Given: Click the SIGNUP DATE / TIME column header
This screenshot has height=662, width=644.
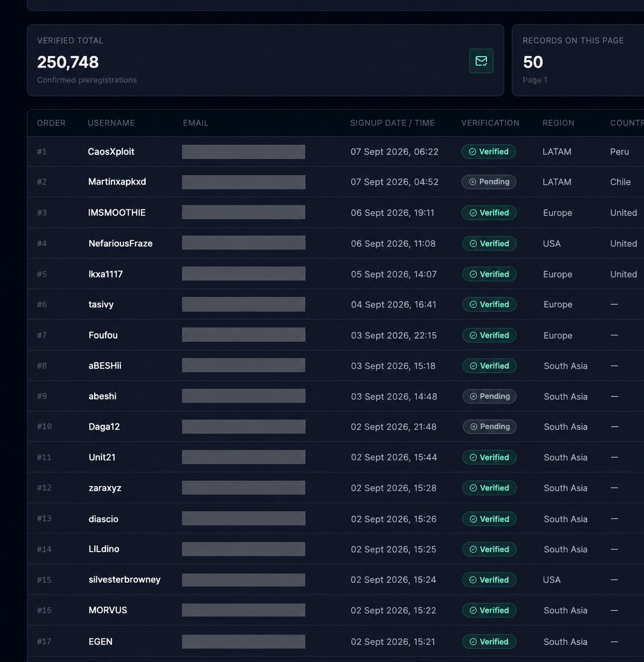Looking at the screenshot, I should click(392, 123).
